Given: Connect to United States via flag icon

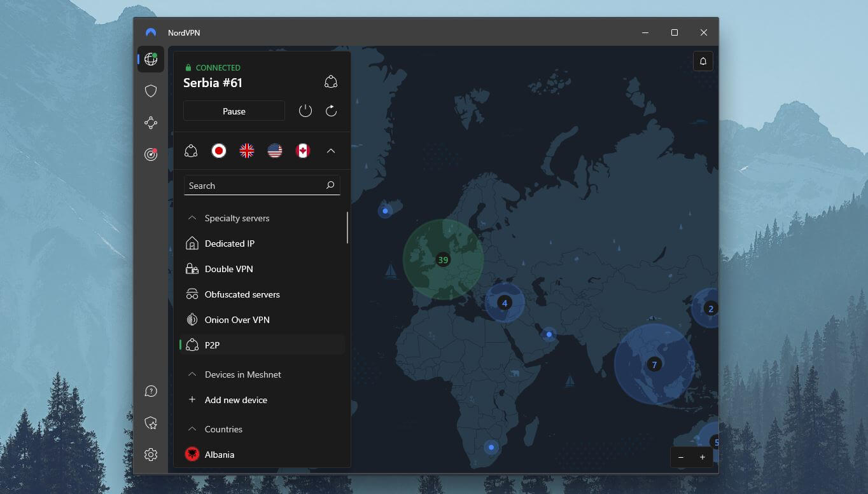Looking at the screenshot, I should click(x=275, y=151).
